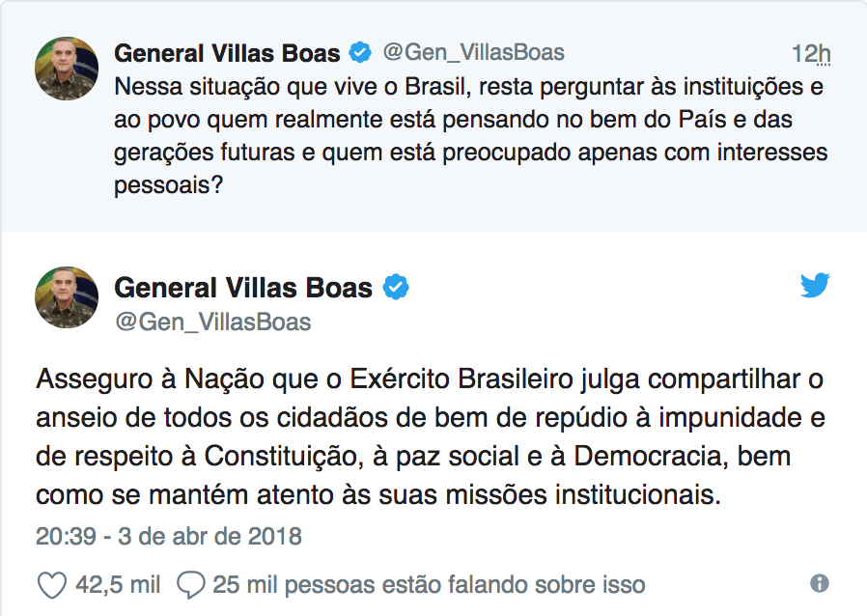
Task: Click bold General Villas Boas name in main tweet
Action: pyautogui.click(x=243, y=288)
